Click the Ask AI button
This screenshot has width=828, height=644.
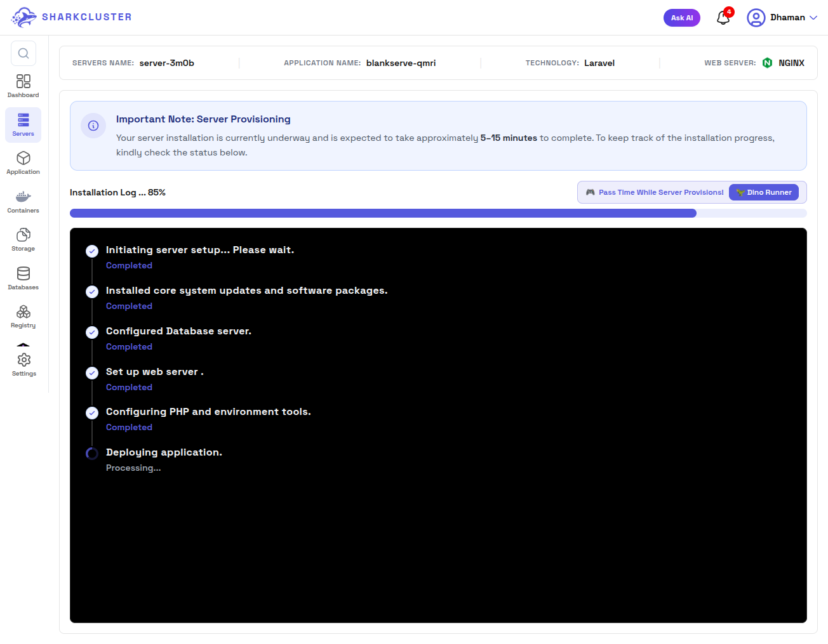682,18
